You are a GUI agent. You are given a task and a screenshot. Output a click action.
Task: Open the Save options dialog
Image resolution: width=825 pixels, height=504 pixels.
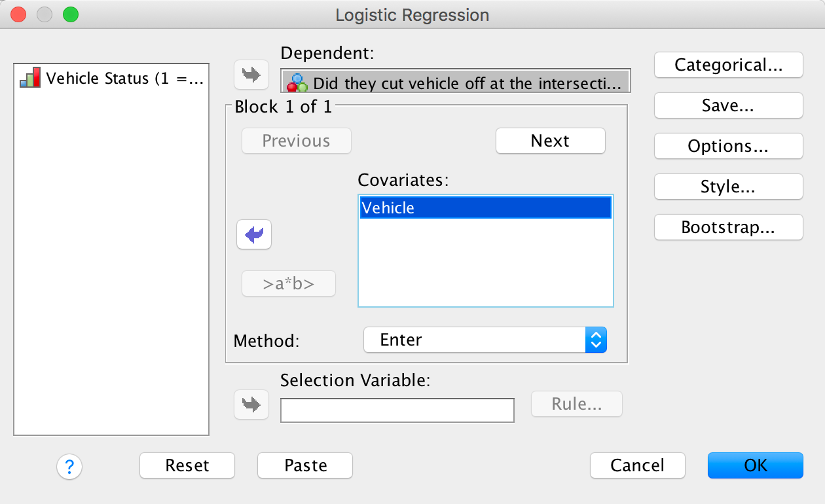(728, 106)
